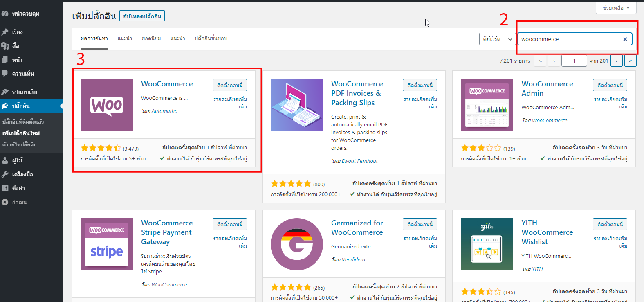The image size is (644, 302).
Task: Click WooCommerce author link under WooCommerce Admin
Action: pyautogui.click(x=550, y=121)
